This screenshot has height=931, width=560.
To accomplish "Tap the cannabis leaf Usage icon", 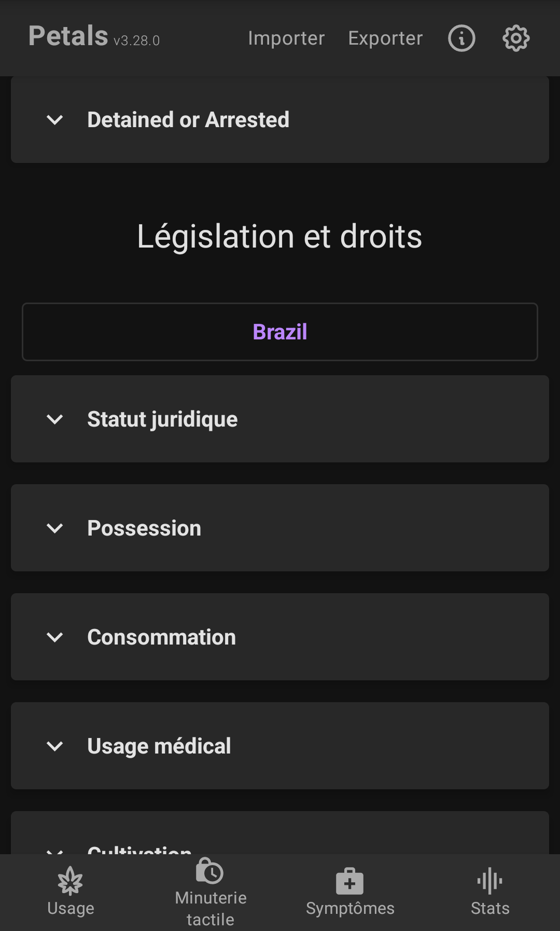I will 71,881.
